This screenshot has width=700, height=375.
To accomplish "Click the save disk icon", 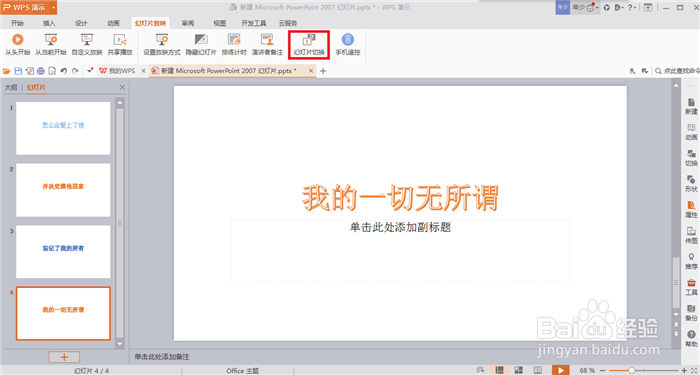I will [x=18, y=71].
